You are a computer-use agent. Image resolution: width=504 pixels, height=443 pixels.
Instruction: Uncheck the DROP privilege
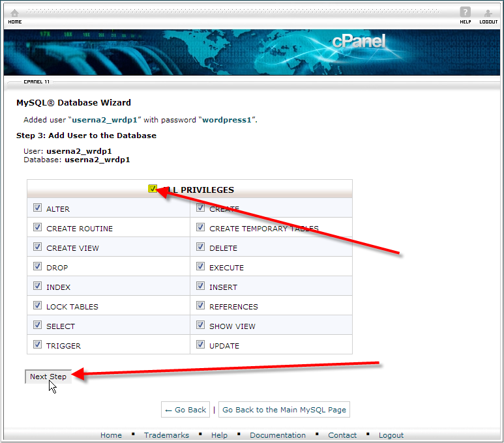(38, 266)
